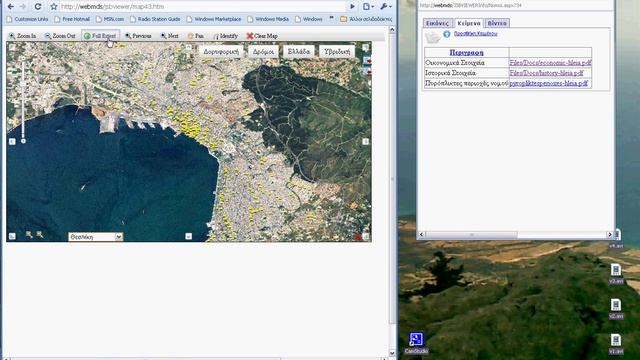Viewport: 640px width, 360px height.
Task: Click the top pan arrow on map
Action: (x=188, y=47)
